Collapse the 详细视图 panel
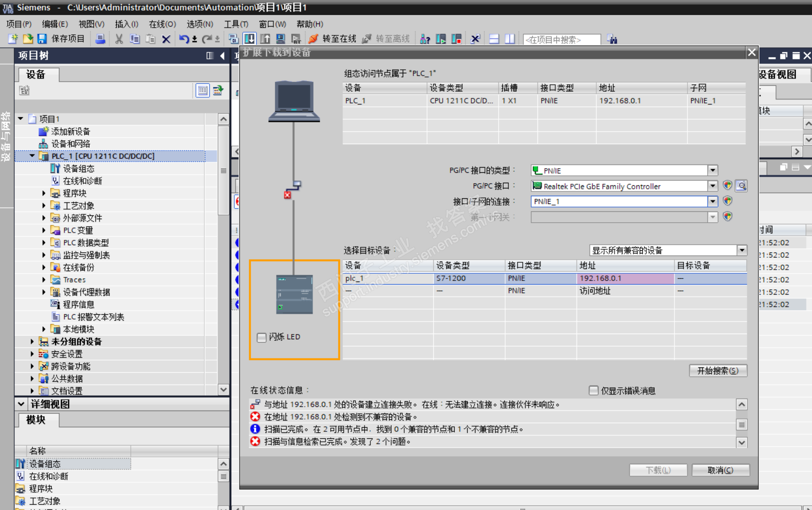 coord(21,404)
